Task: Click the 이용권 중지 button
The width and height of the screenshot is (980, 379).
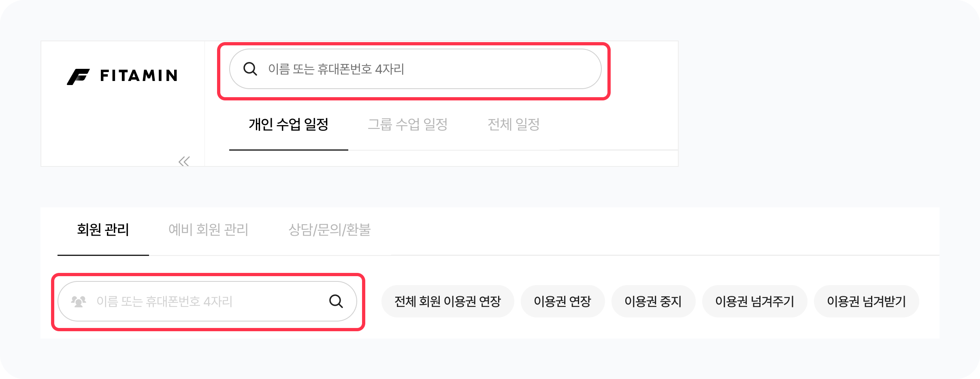Action: tap(653, 301)
